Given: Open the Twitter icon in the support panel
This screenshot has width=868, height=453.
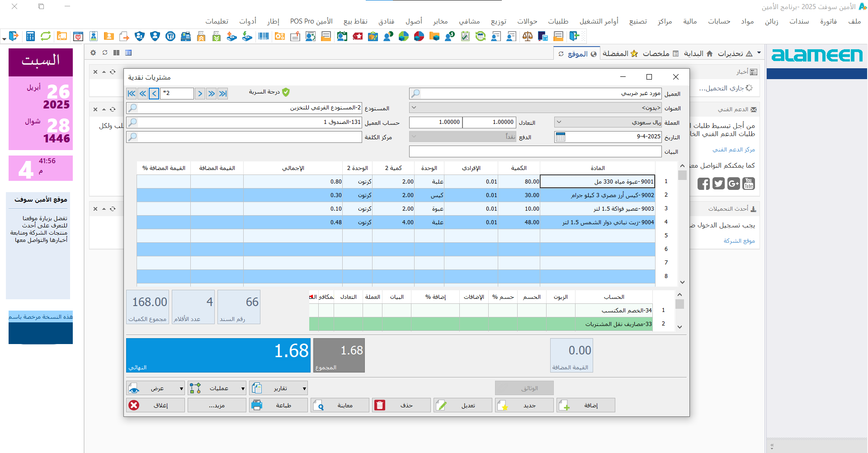Looking at the screenshot, I should [718, 184].
